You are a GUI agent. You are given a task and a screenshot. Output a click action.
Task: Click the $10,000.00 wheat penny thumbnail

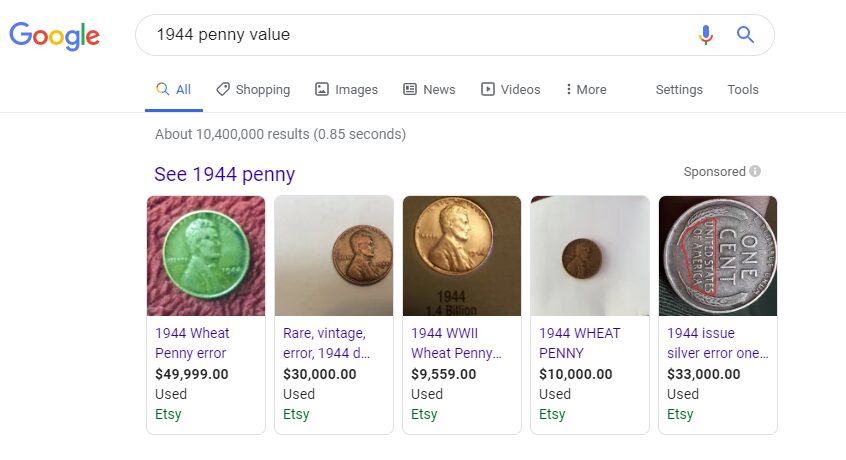589,255
